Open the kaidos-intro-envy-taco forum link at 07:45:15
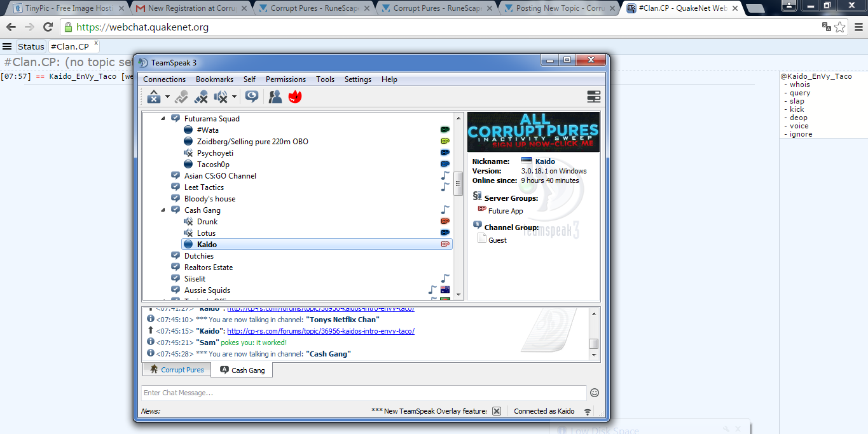The image size is (868, 434). click(320, 331)
